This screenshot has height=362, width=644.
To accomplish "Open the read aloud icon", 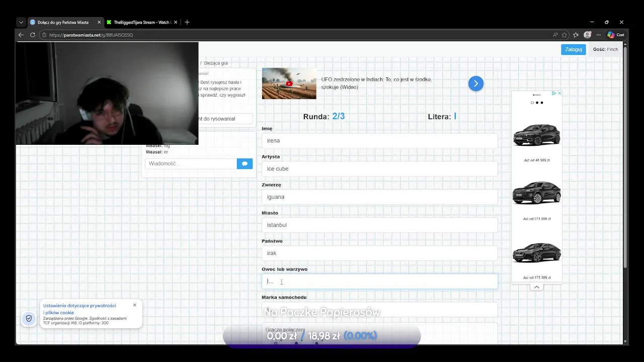I will [x=555, y=35].
